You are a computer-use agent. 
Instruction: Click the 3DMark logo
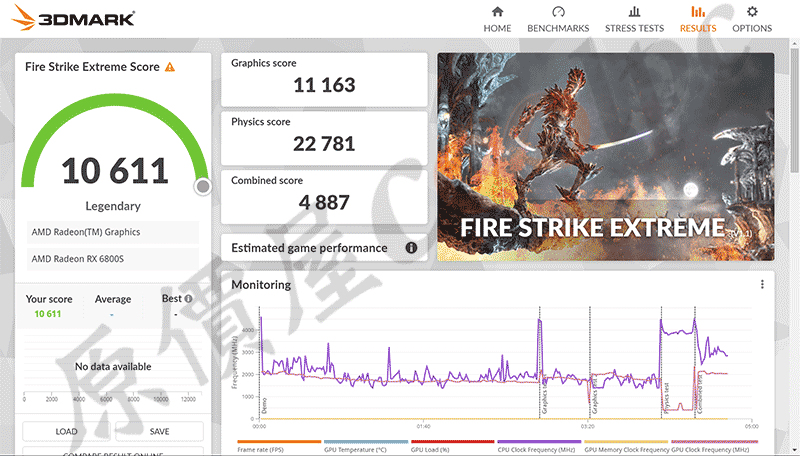73,18
